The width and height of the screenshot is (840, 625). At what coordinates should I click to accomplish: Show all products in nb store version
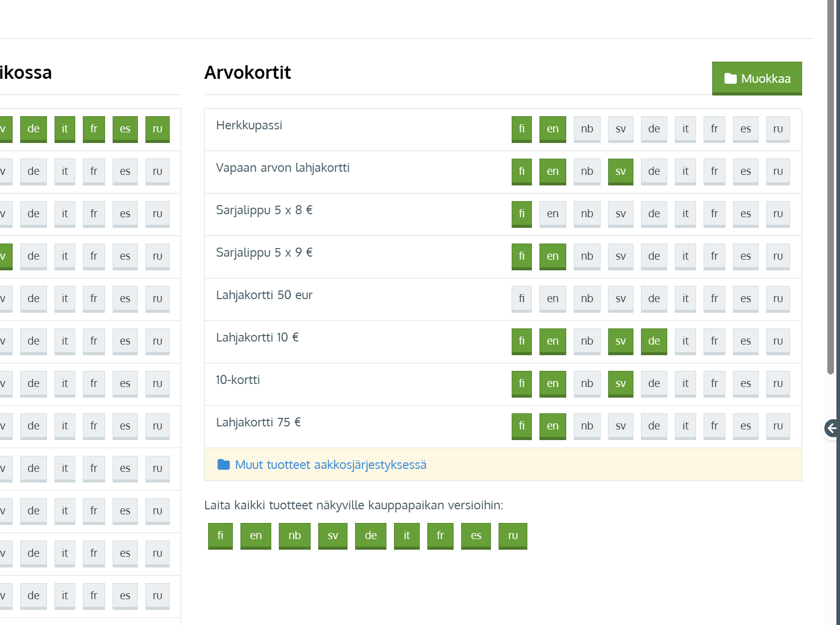pos(294,536)
